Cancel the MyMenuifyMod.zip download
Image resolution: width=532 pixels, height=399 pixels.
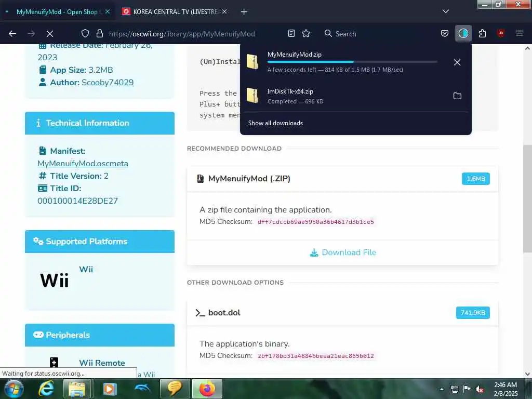click(457, 62)
